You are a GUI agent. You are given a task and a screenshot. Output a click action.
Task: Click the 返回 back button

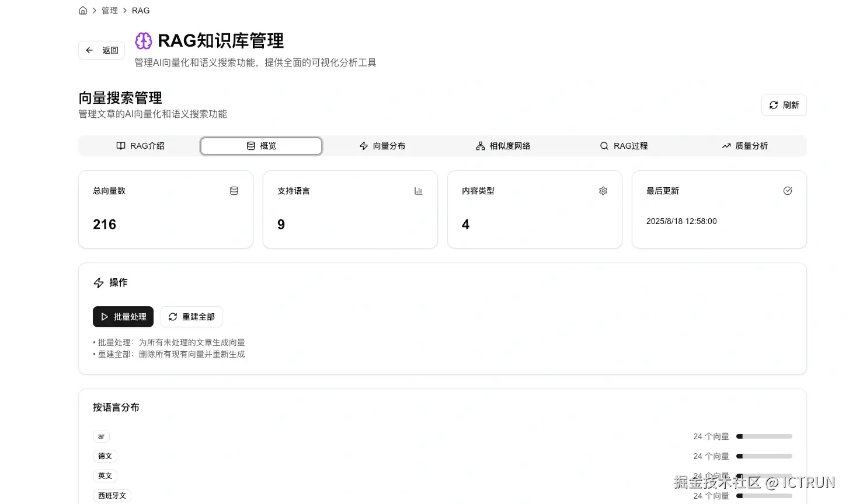click(x=102, y=50)
